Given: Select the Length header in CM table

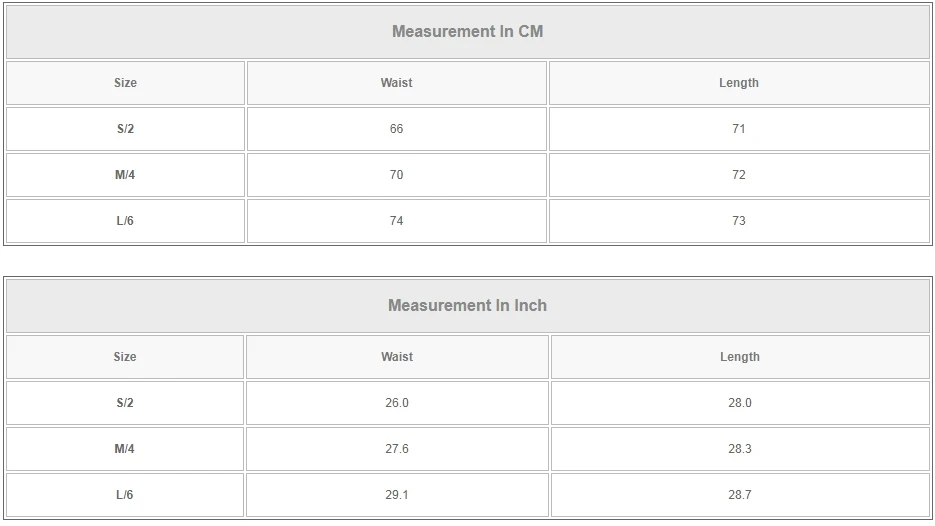Looking at the screenshot, I should (739, 83).
